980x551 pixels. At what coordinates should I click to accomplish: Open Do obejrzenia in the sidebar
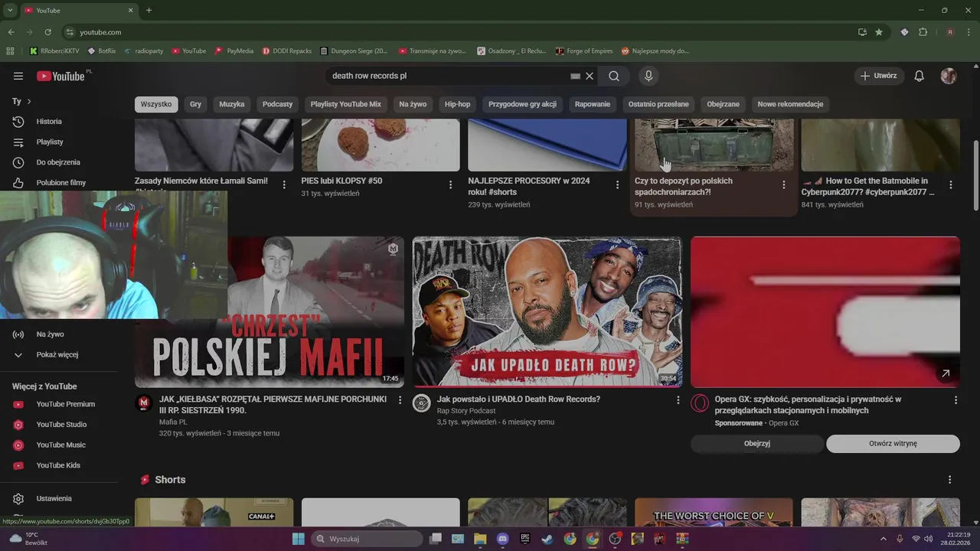pyautogui.click(x=59, y=162)
